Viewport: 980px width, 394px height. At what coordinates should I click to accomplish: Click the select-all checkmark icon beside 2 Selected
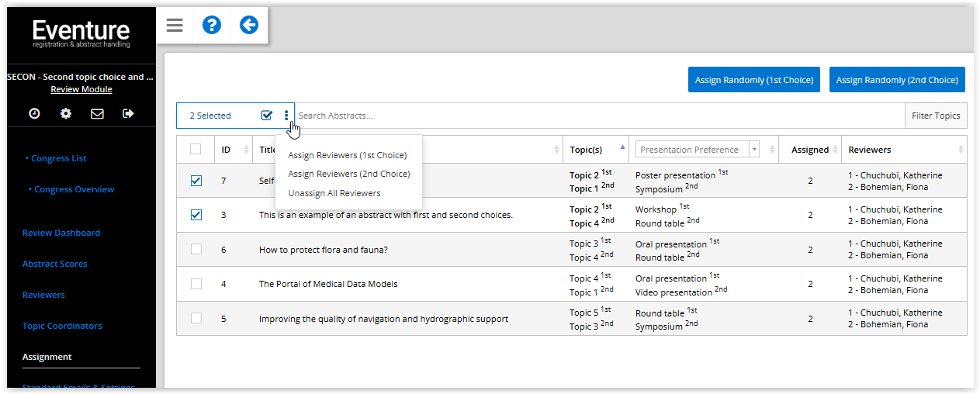(267, 116)
